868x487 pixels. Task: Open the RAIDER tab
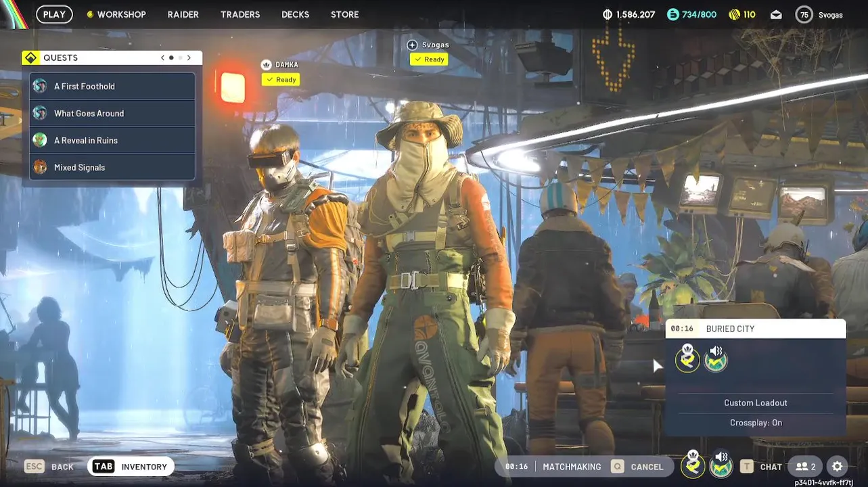point(183,14)
